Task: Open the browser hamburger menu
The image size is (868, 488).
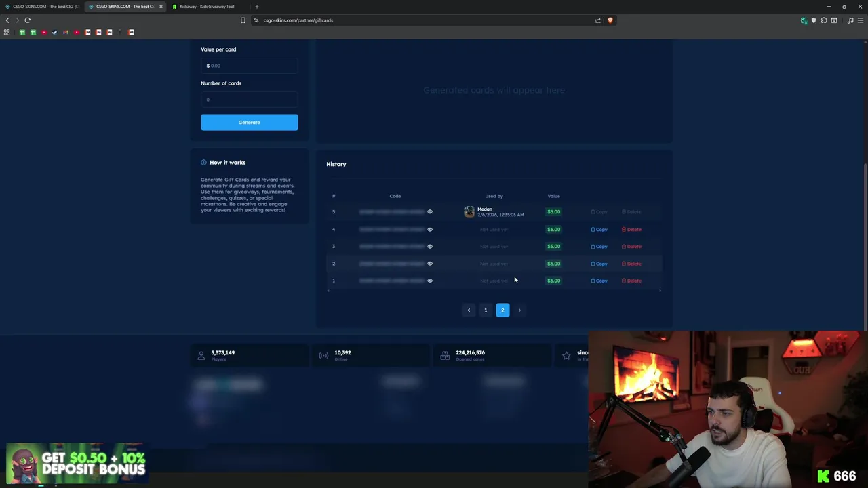Action: (x=861, y=20)
